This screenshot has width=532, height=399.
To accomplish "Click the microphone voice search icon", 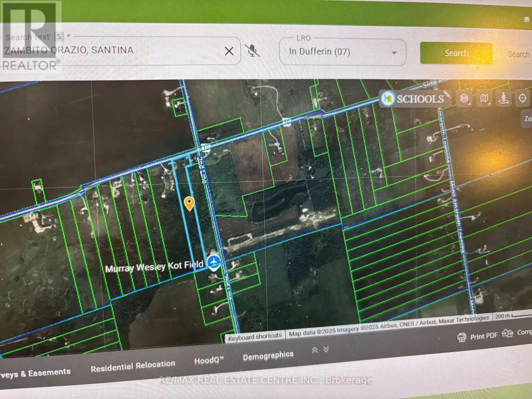I will coord(253,51).
